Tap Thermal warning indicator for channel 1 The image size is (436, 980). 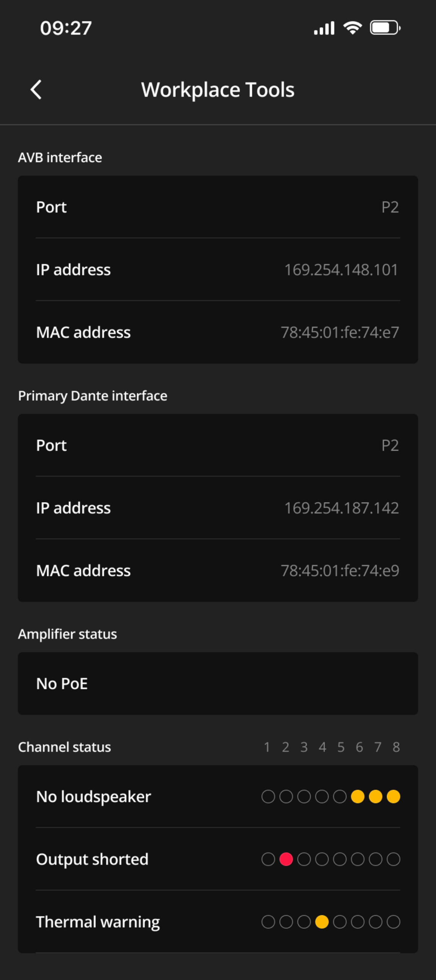[x=268, y=921]
